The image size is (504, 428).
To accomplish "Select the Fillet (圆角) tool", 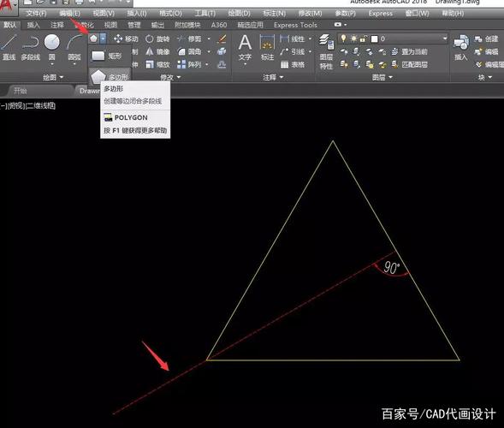I will pyautogui.click(x=189, y=51).
